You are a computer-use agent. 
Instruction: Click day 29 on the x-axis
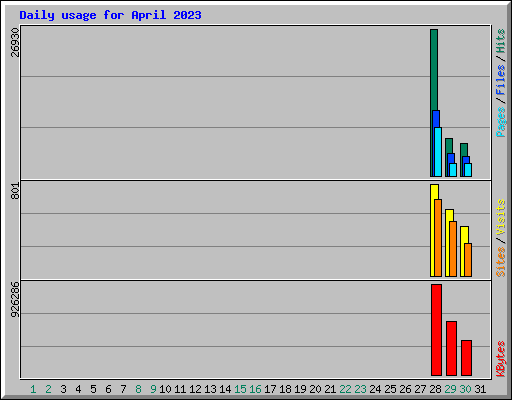(450, 389)
